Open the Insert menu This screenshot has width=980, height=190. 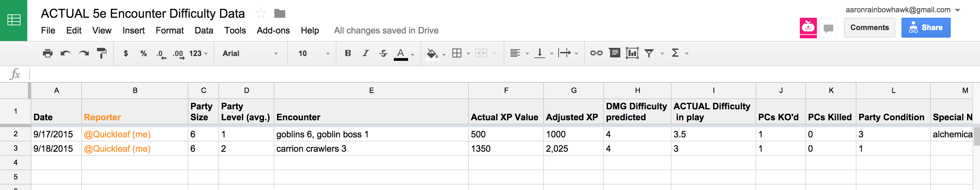tap(133, 30)
